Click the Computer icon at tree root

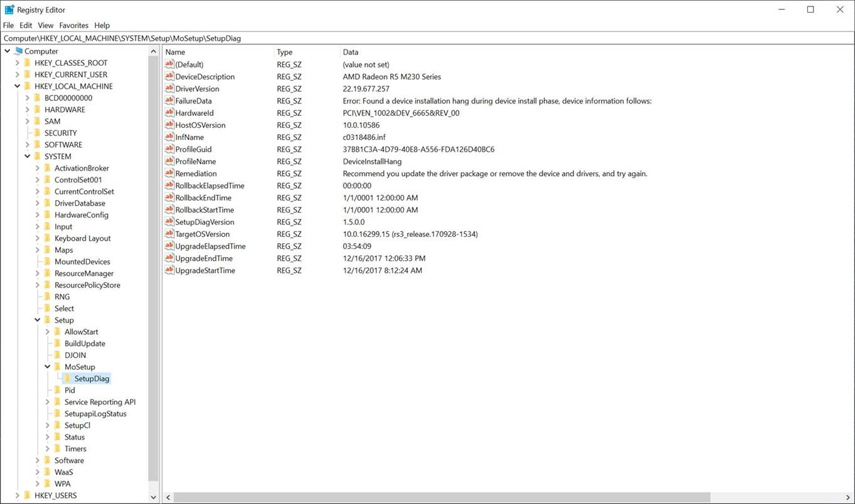point(18,51)
